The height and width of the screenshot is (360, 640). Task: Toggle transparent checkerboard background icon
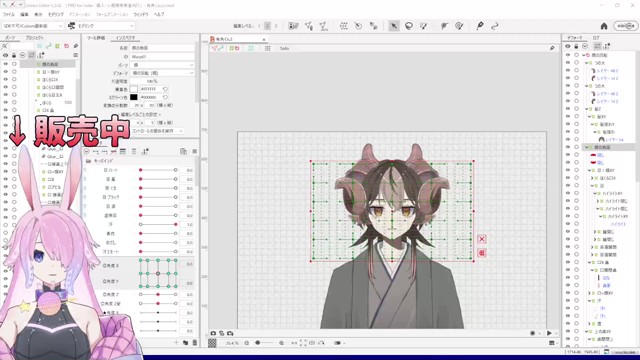point(212,343)
